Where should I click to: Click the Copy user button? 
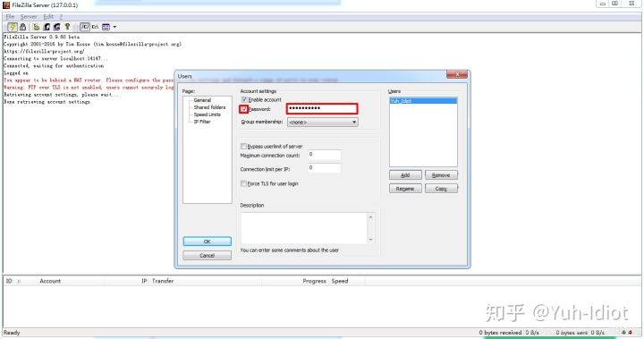click(x=441, y=189)
